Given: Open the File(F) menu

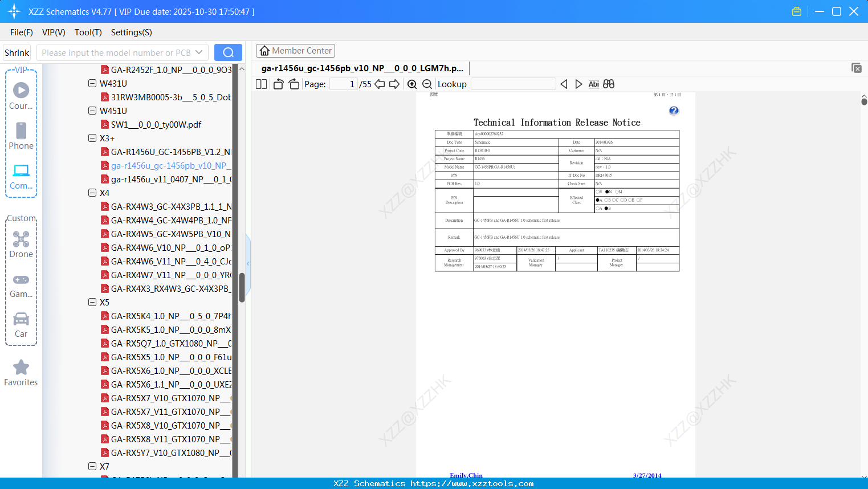Looking at the screenshot, I should (22, 32).
